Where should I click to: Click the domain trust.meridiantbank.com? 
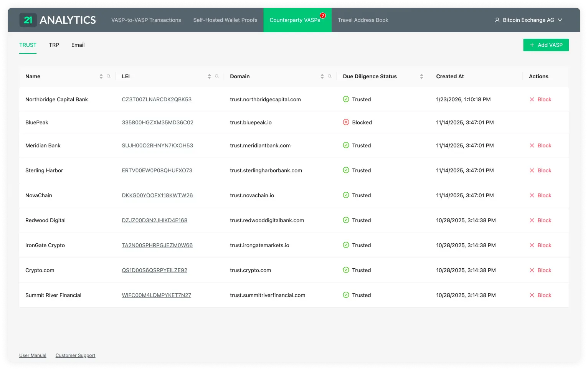coord(260,145)
